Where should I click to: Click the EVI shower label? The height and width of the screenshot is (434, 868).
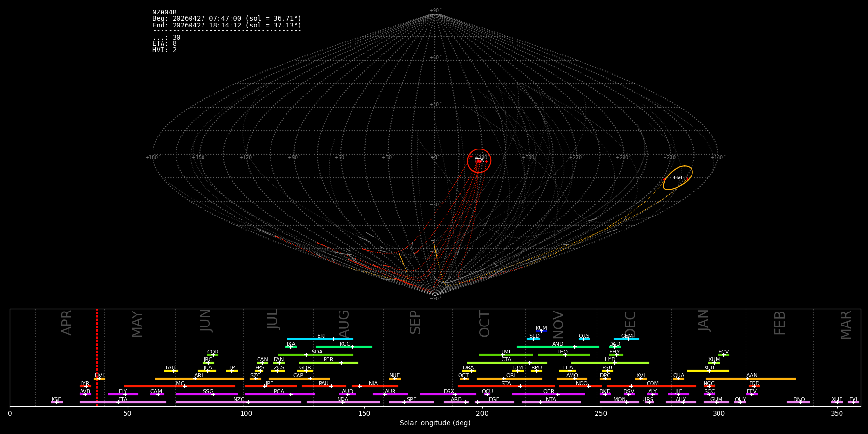point(853,400)
